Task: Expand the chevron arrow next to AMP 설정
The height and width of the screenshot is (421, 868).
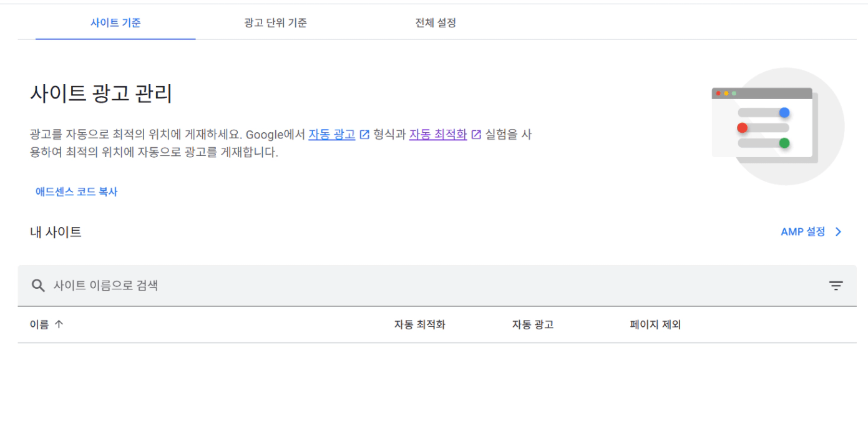Action: [838, 232]
